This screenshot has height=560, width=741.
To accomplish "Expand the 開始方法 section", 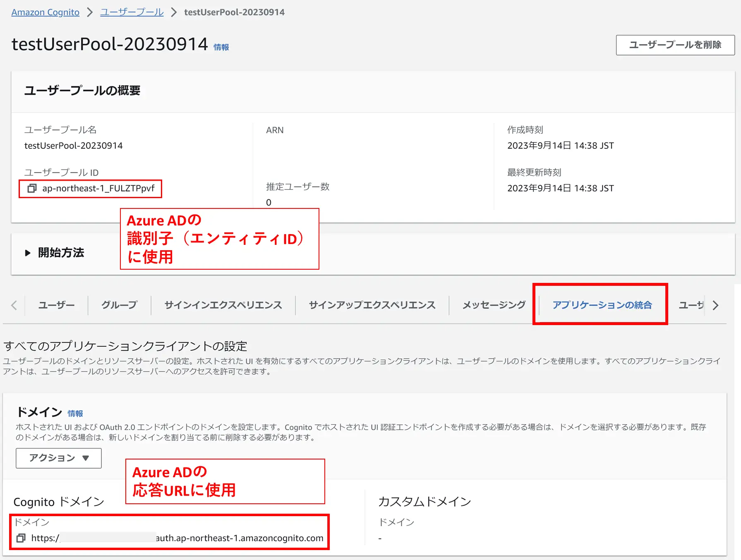I will click(x=28, y=253).
